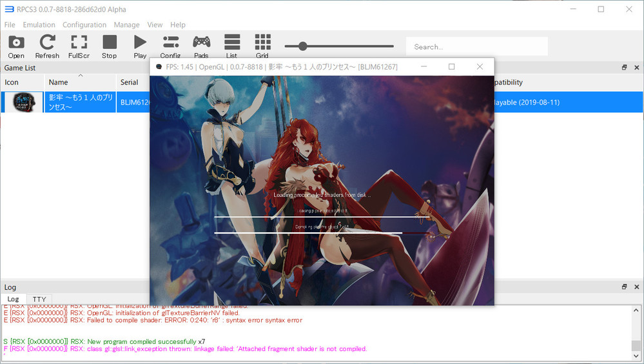The height and width of the screenshot is (364, 644).
Task: Open the Configuration menu
Action: (84, 25)
